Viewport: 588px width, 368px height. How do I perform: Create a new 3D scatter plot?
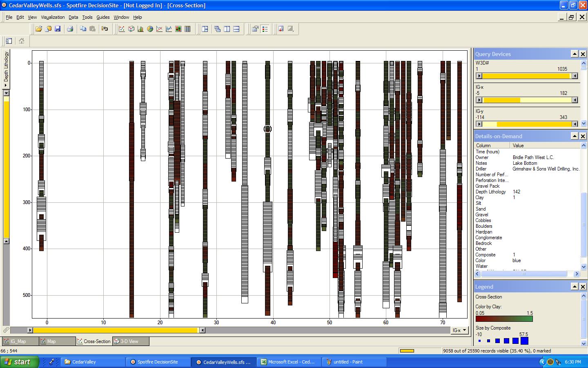131,29
